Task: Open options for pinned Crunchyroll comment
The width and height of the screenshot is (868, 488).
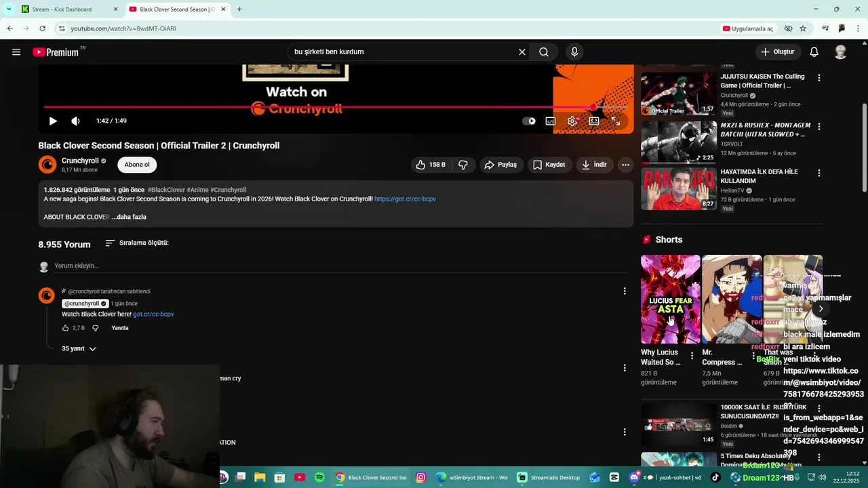Action: pyautogui.click(x=625, y=291)
